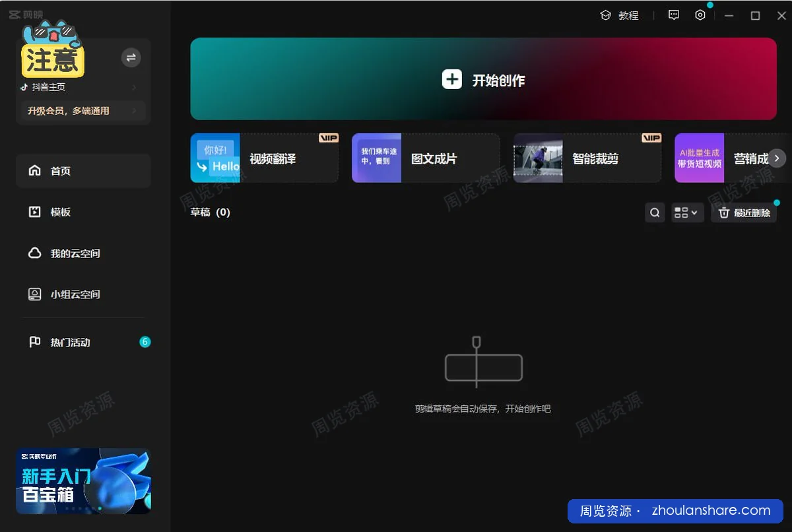This screenshot has height=532, width=792.
Task: Click the empty draft placeholder icon
Action: [x=483, y=362]
